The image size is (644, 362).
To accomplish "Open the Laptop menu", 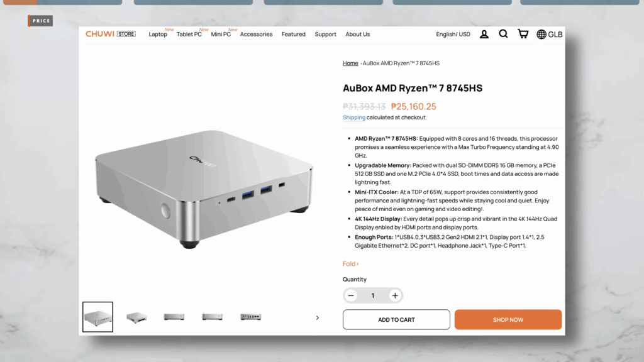I will pos(158,35).
